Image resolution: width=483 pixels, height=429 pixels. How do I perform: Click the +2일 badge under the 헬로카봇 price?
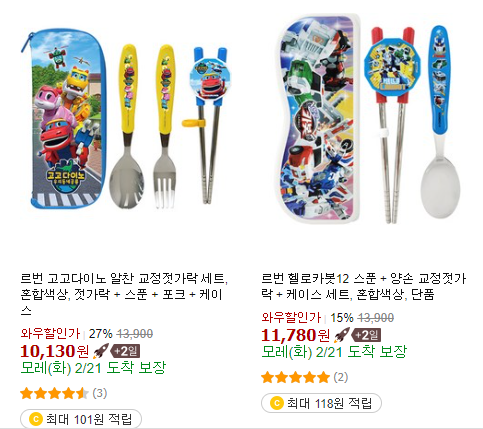click(366, 335)
